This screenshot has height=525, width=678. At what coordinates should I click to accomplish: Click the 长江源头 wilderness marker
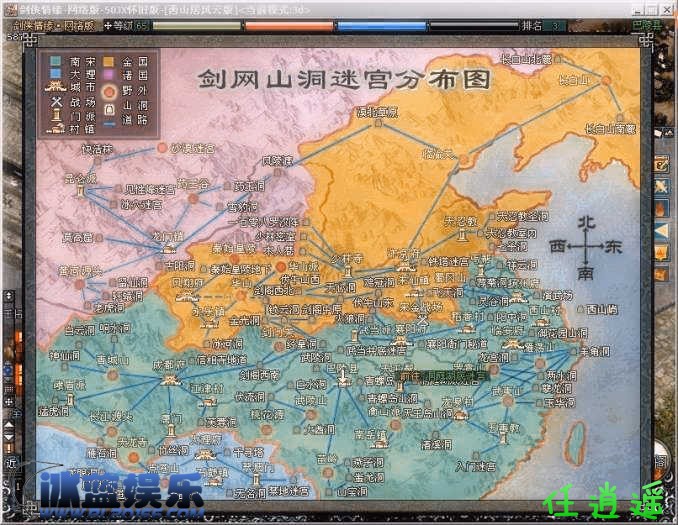(112, 431)
